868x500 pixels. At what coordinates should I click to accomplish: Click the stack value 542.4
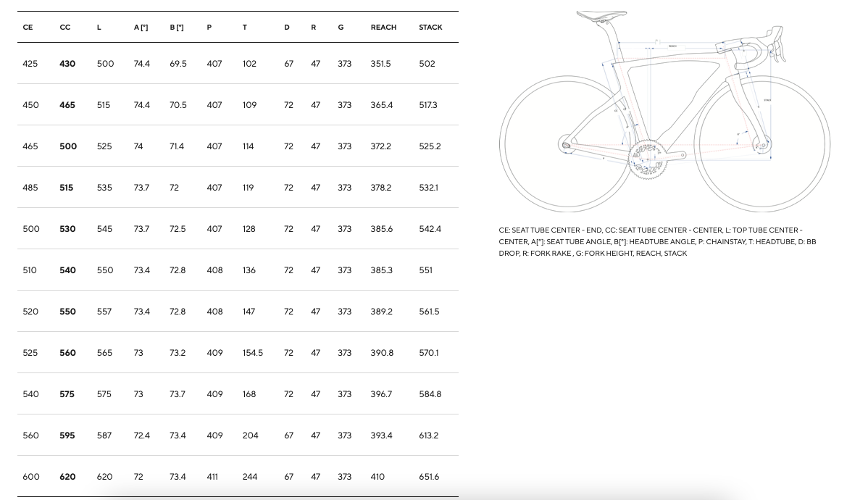430,229
